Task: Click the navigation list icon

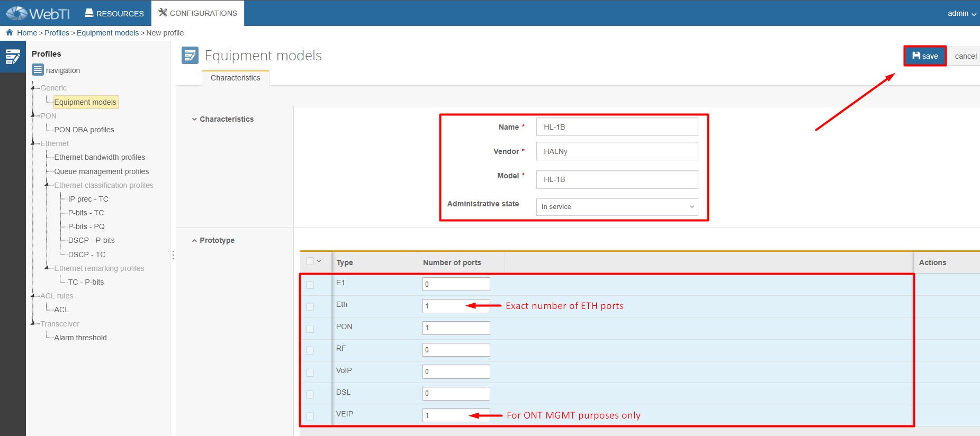Action: (x=38, y=70)
